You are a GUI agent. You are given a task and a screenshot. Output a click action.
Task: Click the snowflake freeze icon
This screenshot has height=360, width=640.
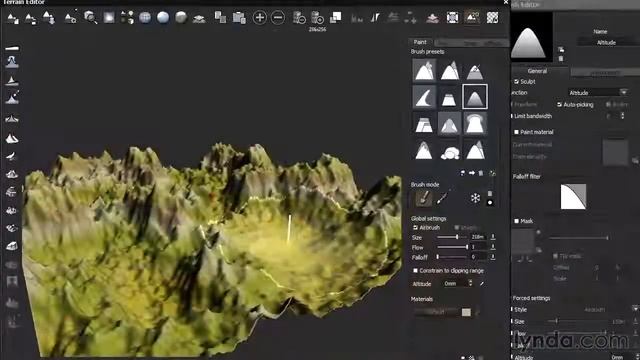tap(475, 198)
